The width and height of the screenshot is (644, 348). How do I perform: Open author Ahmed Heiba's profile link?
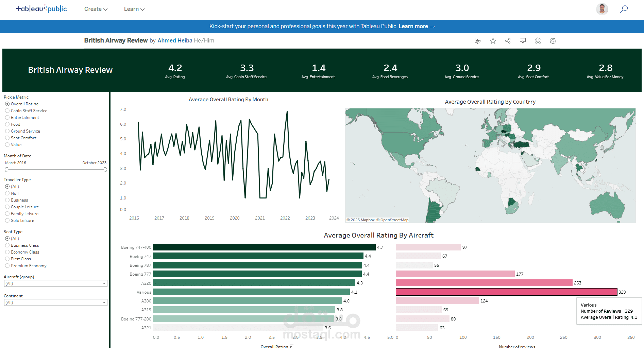[x=175, y=40]
